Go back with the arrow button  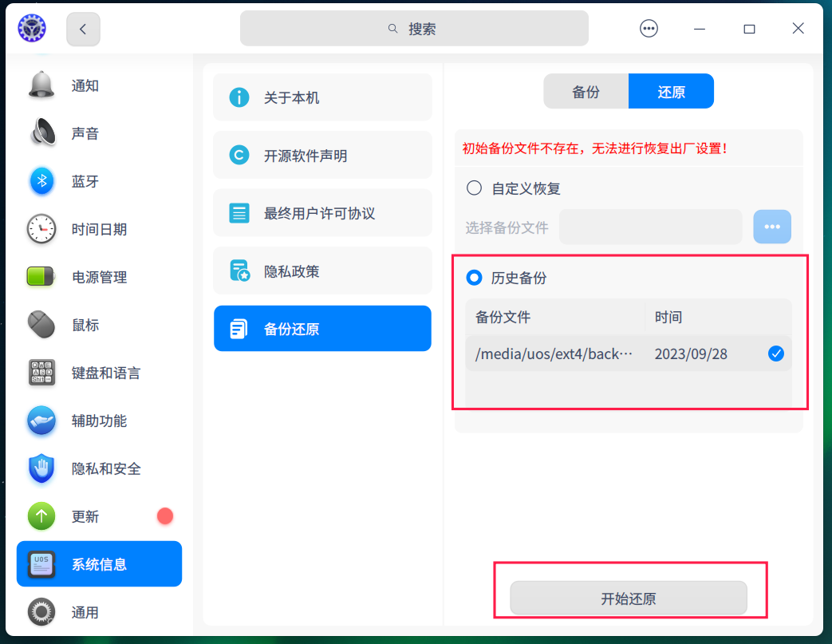83,29
